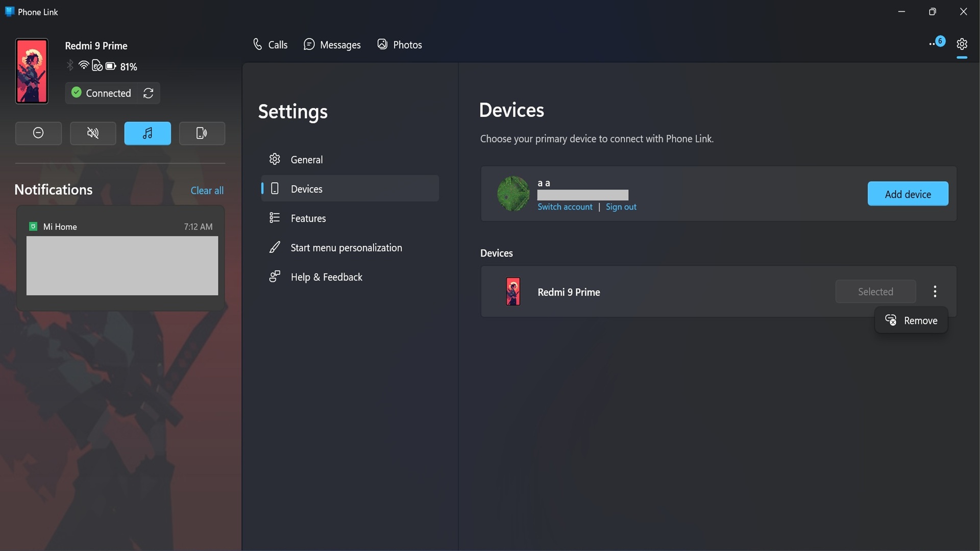The width and height of the screenshot is (980, 551).
Task: Toggle Redmi 9 Prime as Selected device
Action: (875, 291)
